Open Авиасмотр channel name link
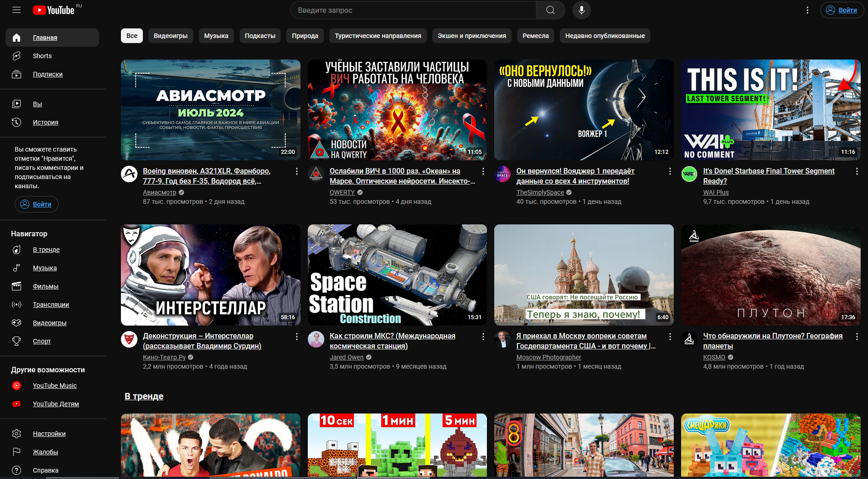The height and width of the screenshot is (479, 868). pyautogui.click(x=159, y=192)
